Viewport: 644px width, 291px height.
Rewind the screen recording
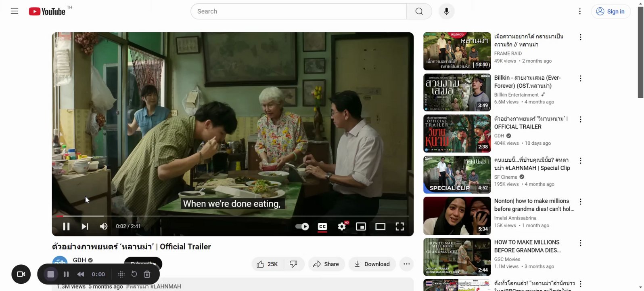tap(81, 274)
